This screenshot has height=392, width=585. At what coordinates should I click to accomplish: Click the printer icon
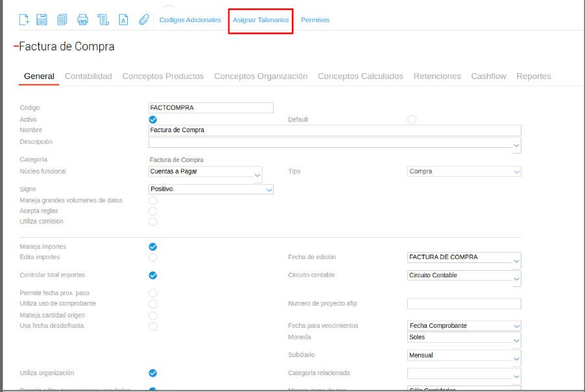pyautogui.click(x=82, y=19)
